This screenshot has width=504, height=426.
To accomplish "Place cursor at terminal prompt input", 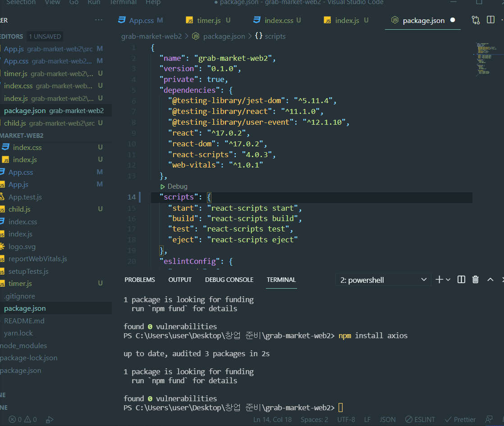I will pos(341,408).
